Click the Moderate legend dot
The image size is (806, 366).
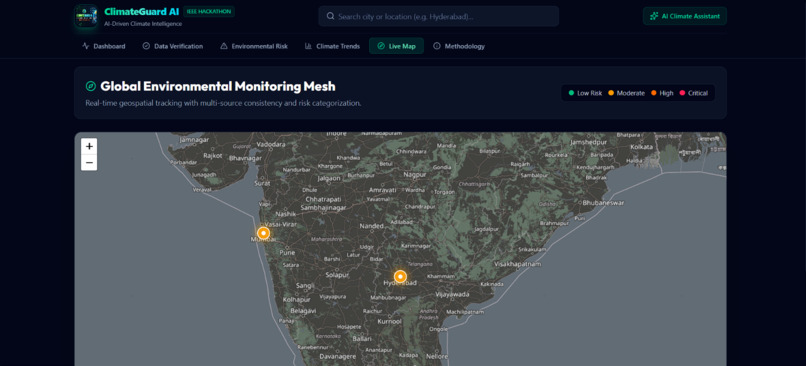click(x=611, y=93)
